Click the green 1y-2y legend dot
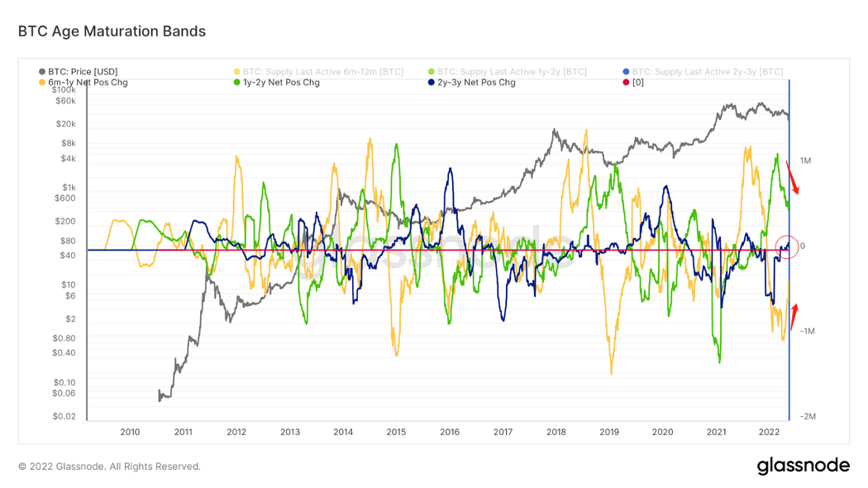 (x=236, y=83)
